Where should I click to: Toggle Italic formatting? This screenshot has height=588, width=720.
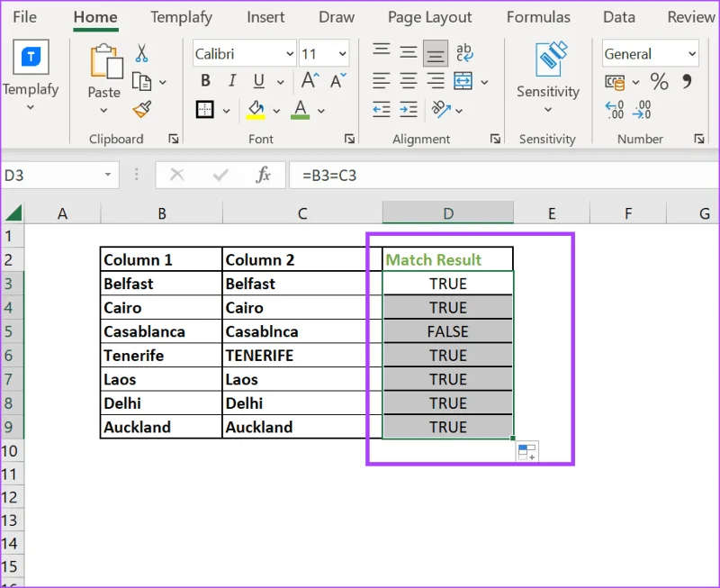pyautogui.click(x=232, y=81)
